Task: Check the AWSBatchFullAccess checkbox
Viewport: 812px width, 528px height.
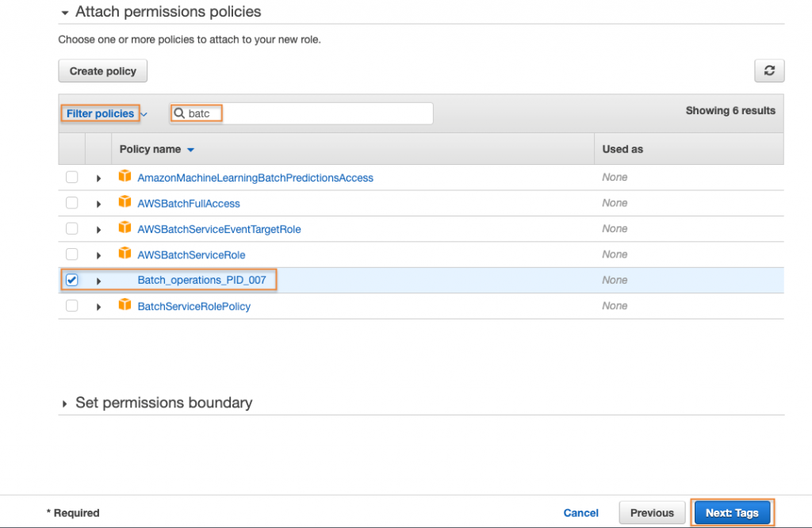Action: 71,203
